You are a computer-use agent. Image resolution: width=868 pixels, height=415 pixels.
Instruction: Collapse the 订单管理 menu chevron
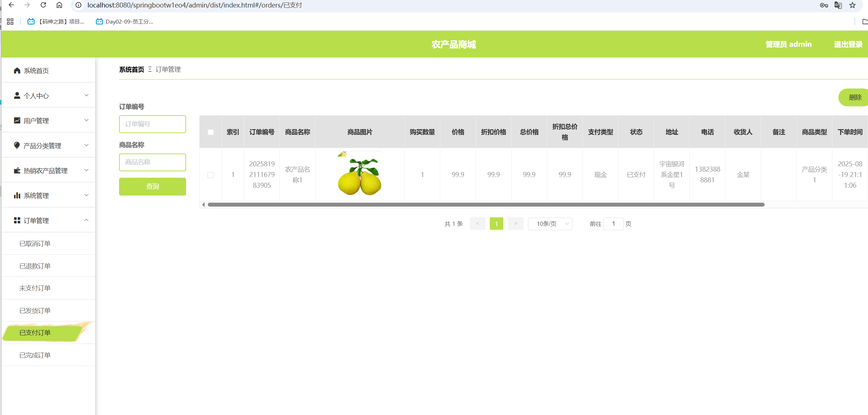(x=86, y=220)
